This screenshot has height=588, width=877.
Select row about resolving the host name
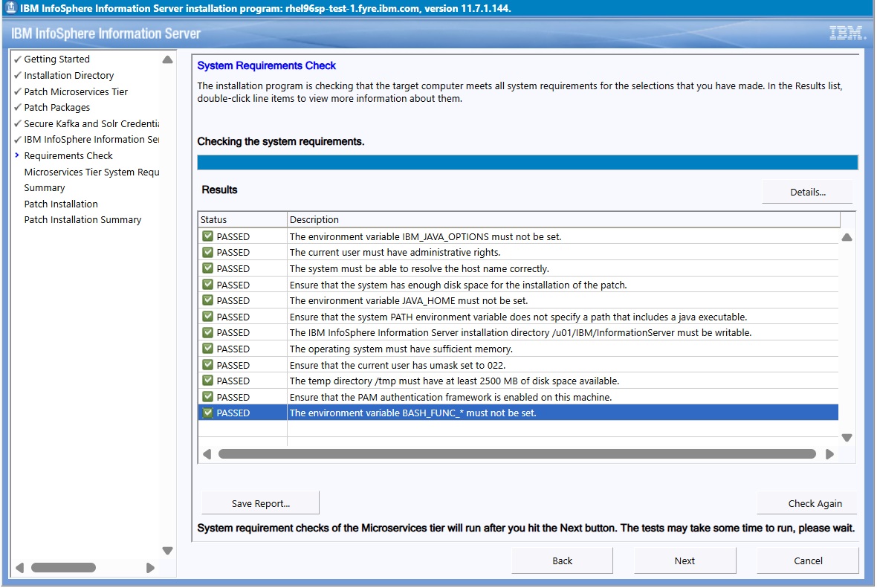point(518,268)
